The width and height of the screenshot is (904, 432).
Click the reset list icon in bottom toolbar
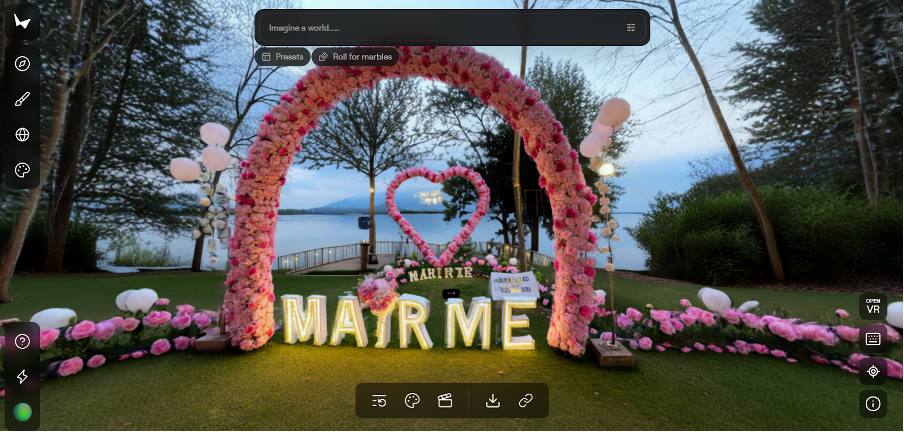pyautogui.click(x=379, y=401)
